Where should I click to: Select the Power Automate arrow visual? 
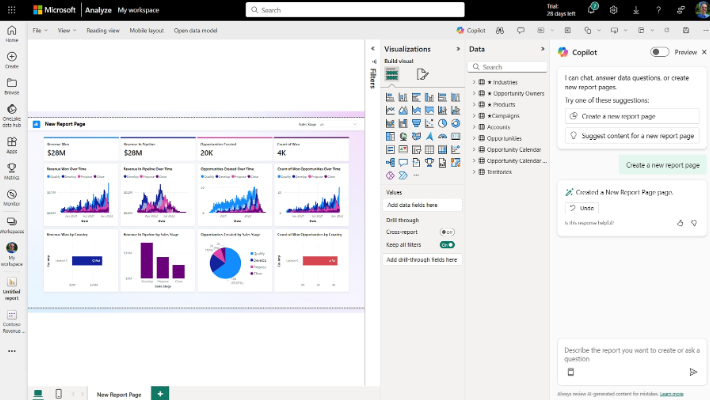(x=403, y=175)
